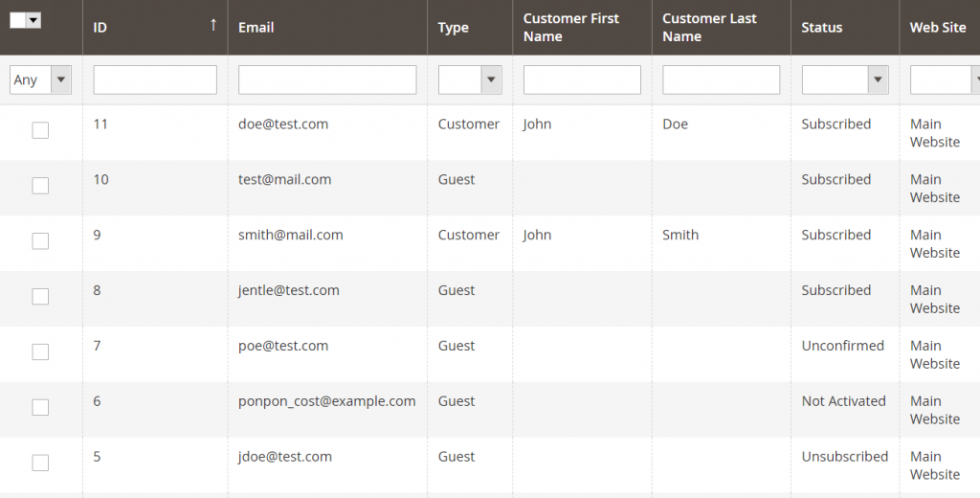Check the jdoe@test.com subscriber row

tap(40, 463)
